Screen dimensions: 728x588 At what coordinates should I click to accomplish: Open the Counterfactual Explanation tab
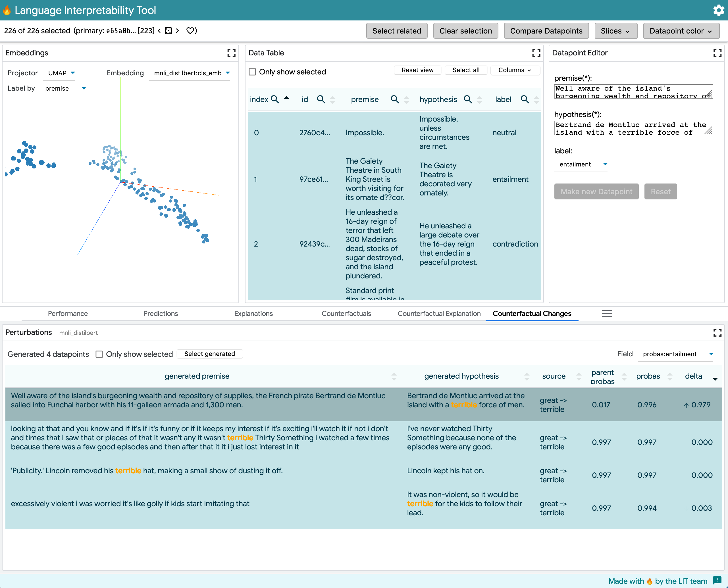[439, 314]
